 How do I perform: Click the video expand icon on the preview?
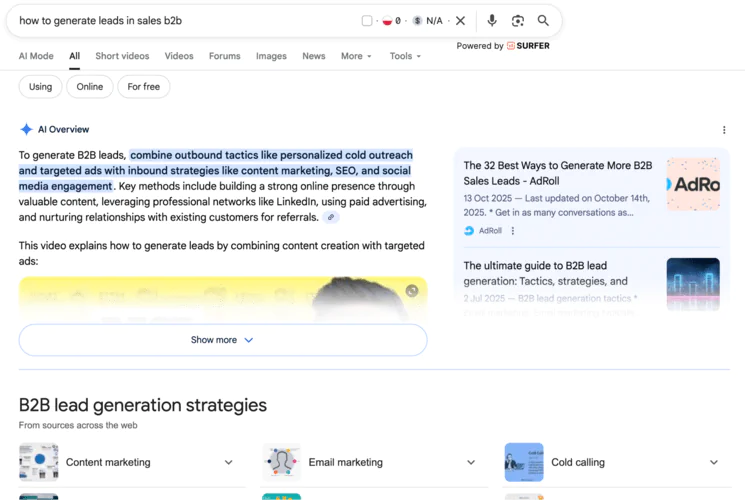[x=412, y=291]
